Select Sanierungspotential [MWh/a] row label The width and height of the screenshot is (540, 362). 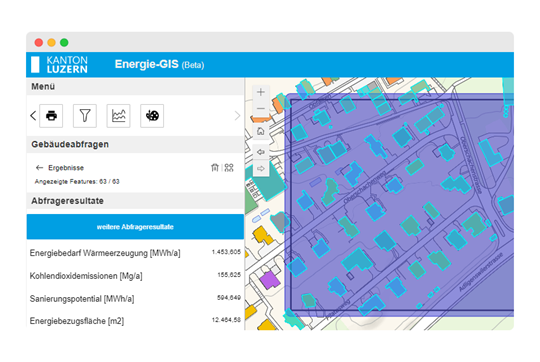click(x=82, y=299)
